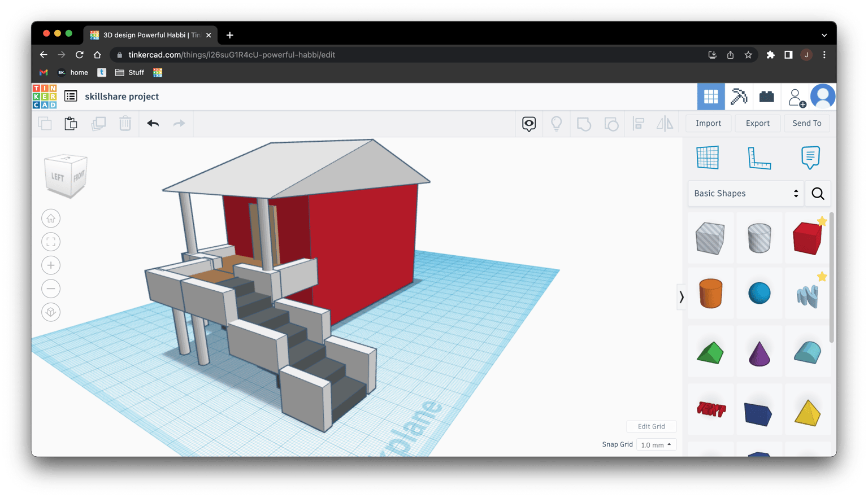Click the Export button
868x498 pixels.
point(757,123)
